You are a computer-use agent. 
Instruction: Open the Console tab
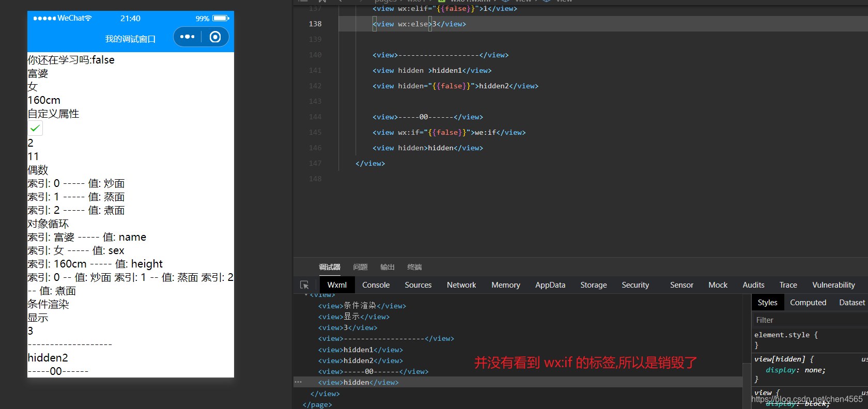376,285
